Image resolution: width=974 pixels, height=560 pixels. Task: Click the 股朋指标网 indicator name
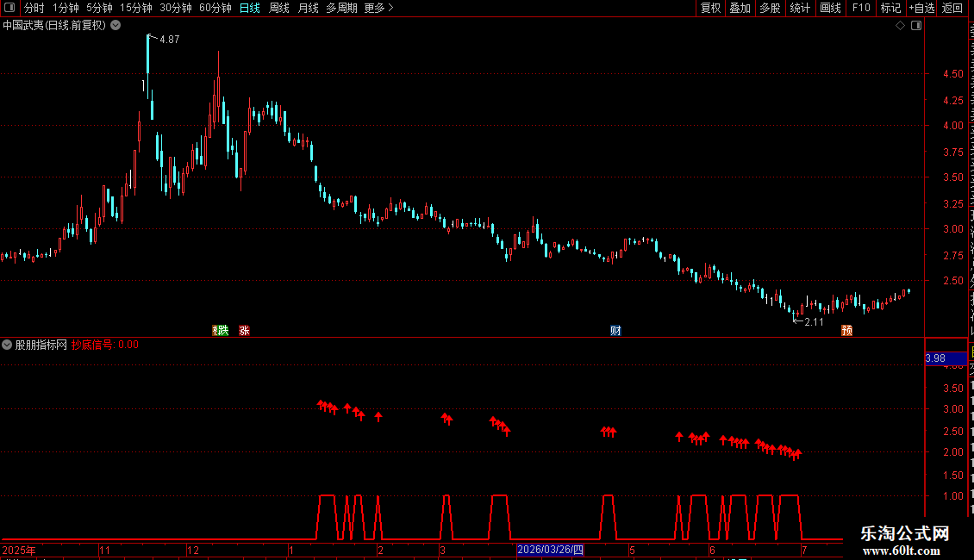click(x=41, y=345)
